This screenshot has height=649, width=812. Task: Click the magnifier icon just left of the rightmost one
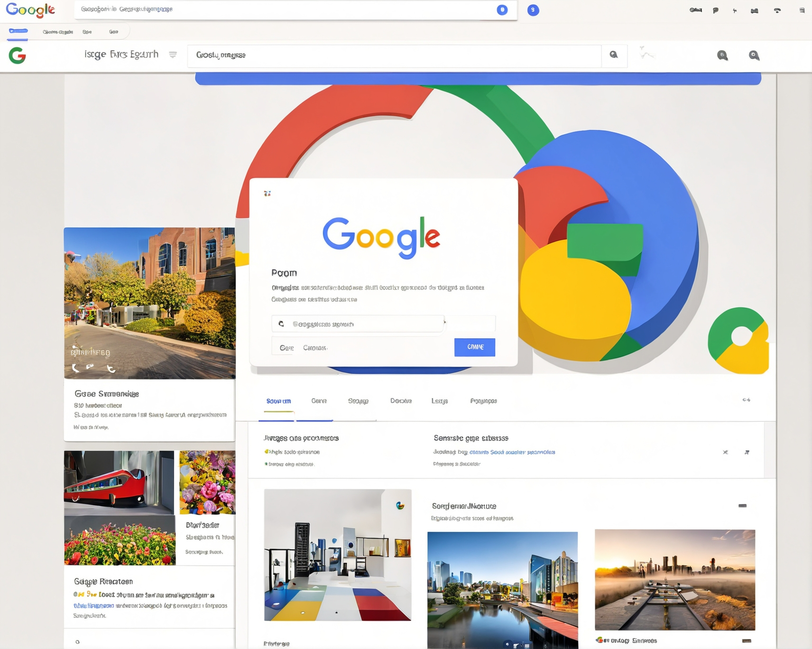point(722,56)
